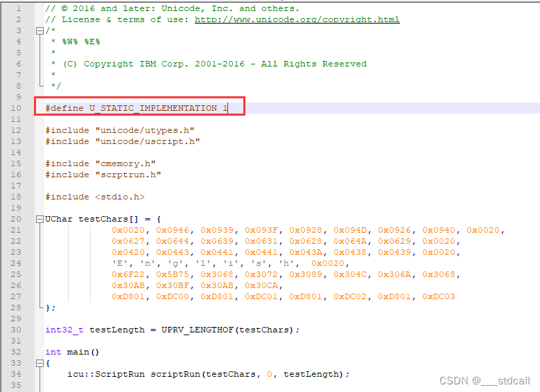Click the value 0x0420 on line 23
The width and height of the screenshot is (540, 392).
[128, 252]
